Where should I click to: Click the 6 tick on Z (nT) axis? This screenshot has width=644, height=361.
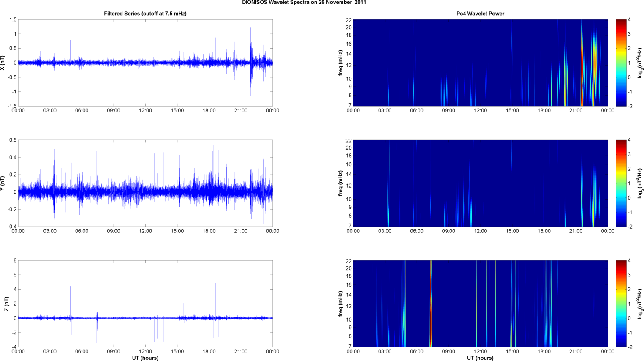(15, 275)
